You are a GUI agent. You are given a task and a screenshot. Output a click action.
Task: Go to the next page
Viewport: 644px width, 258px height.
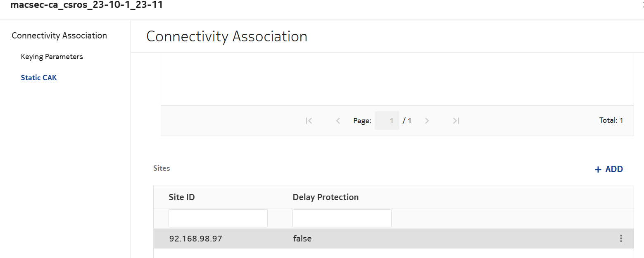pyautogui.click(x=427, y=121)
